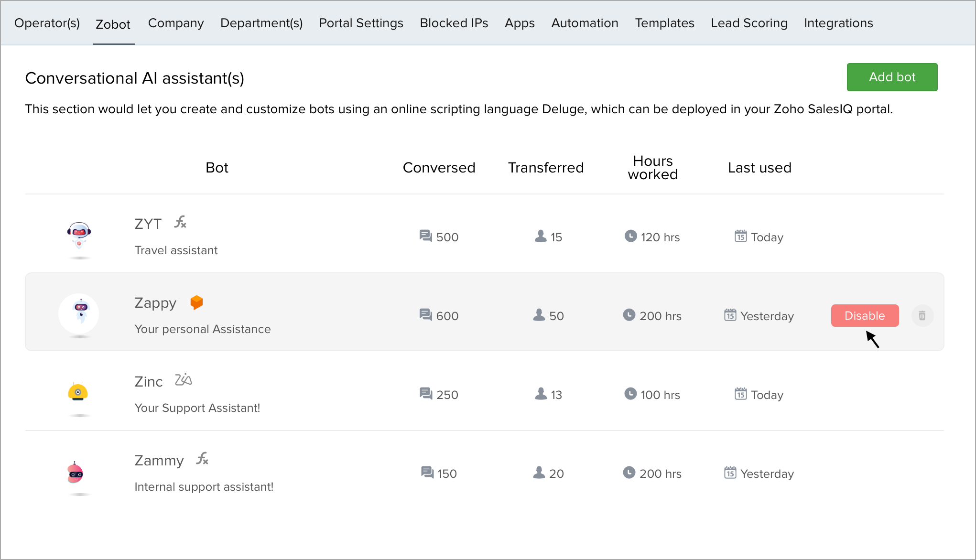This screenshot has height=560, width=976.
Task: Click the orange cube icon beside Zappy
Action: pos(196,302)
